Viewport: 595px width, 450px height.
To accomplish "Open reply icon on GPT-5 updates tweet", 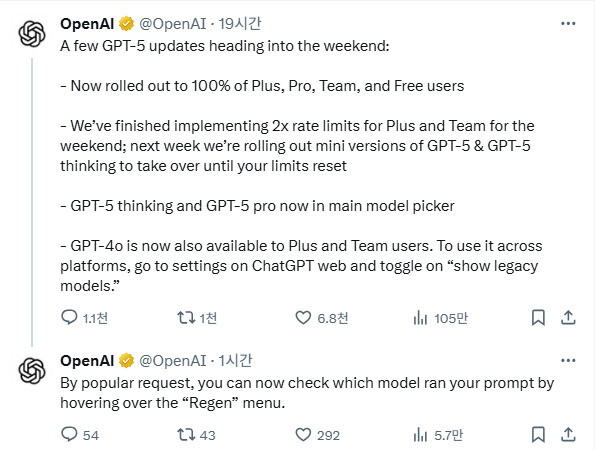I will [x=69, y=318].
